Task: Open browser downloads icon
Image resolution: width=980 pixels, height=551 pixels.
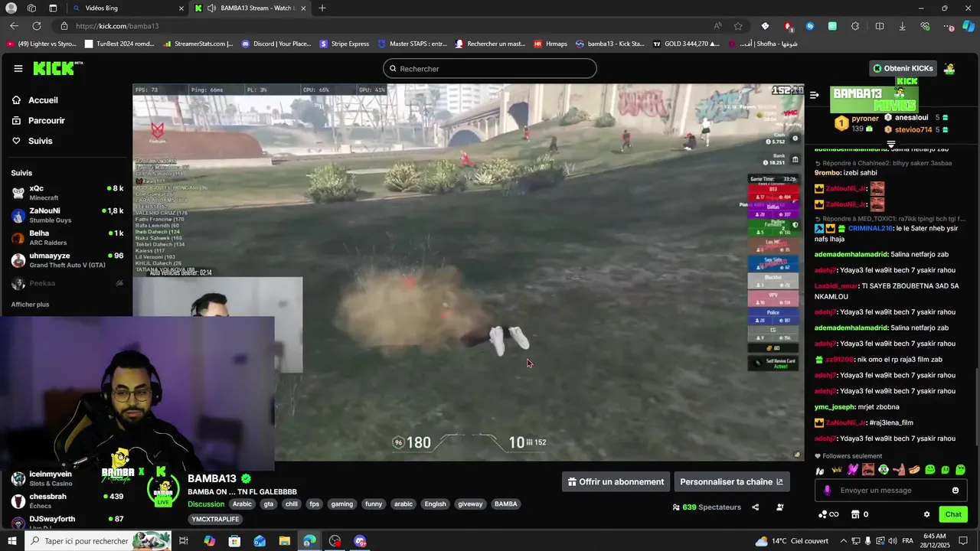Action: pyautogui.click(x=902, y=26)
